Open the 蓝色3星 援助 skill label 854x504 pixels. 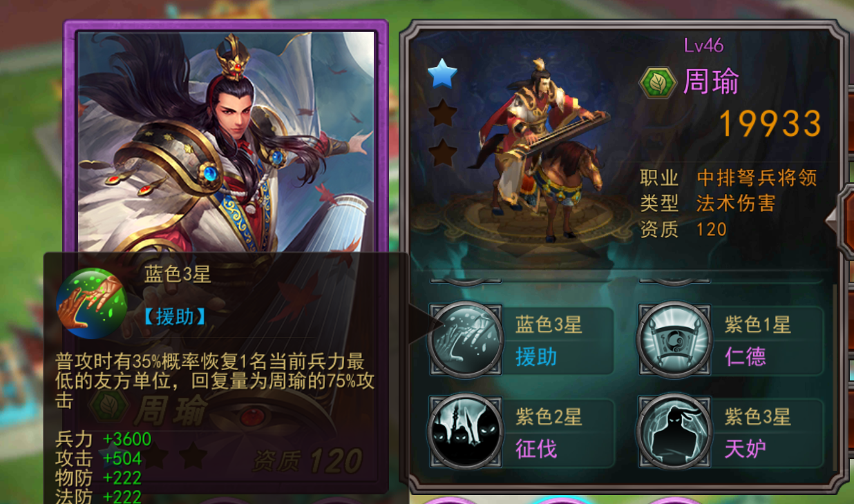(x=549, y=340)
